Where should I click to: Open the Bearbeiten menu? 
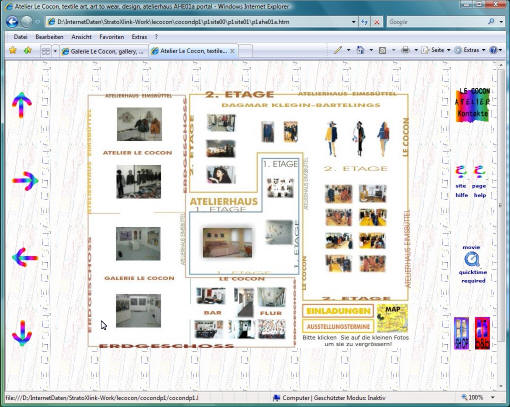click(x=49, y=37)
